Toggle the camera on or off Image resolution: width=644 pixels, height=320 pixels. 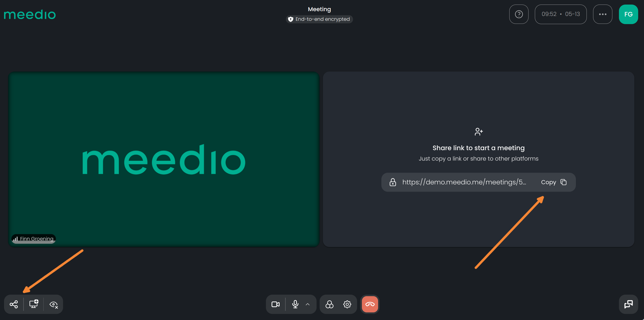point(276,304)
